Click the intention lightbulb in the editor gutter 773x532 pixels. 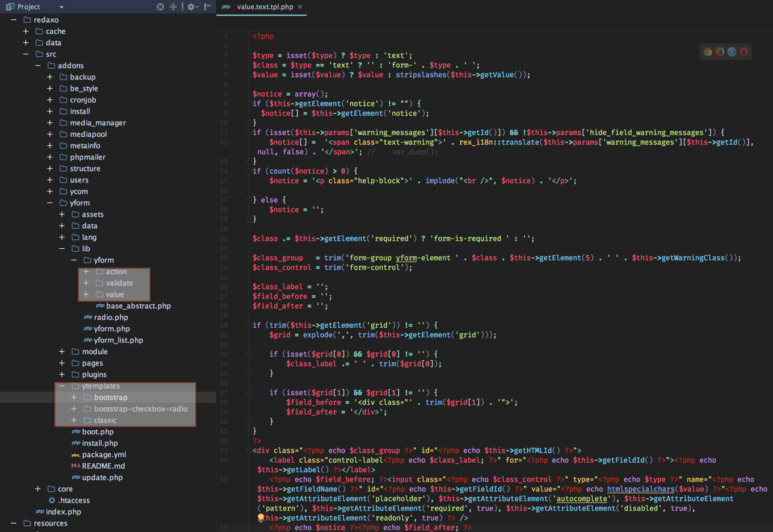coord(261,518)
